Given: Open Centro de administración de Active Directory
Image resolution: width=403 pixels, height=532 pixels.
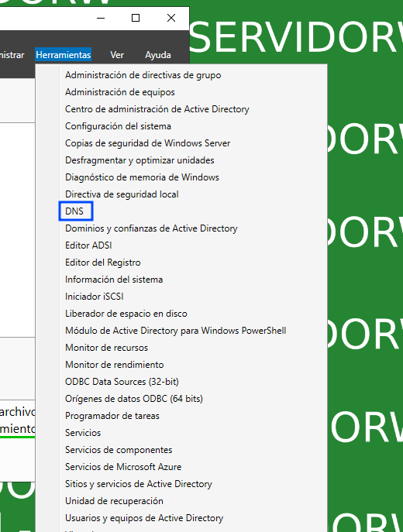Looking at the screenshot, I should click(x=157, y=109).
